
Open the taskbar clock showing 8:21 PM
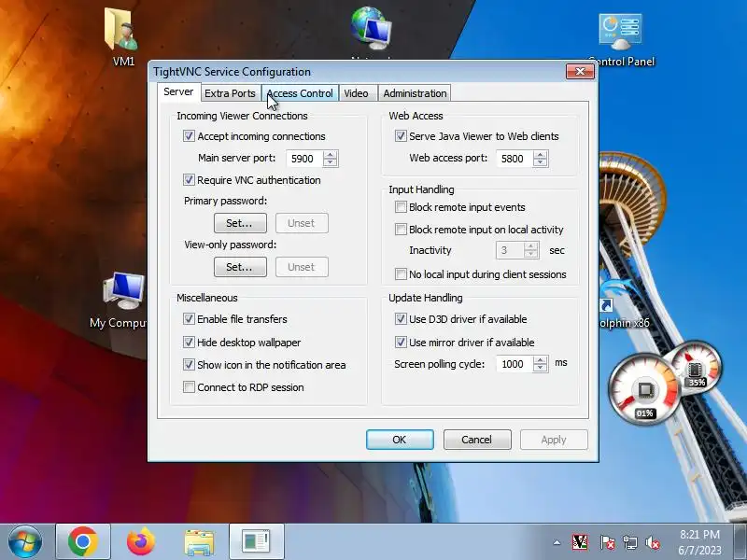[x=699, y=542]
